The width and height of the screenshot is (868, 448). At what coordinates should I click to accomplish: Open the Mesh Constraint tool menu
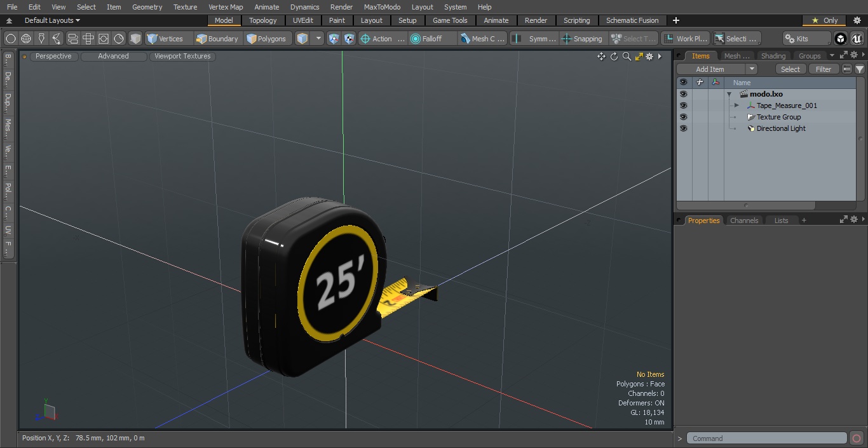[482, 39]
